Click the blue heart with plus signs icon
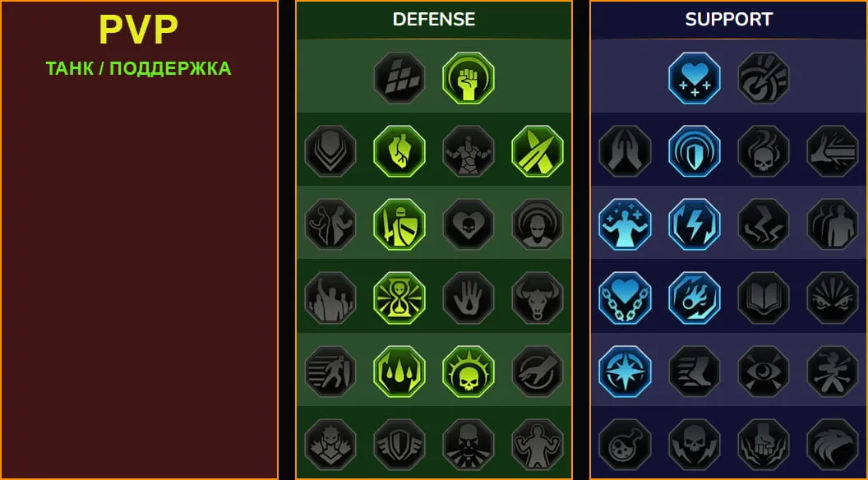Viewport: 868px width, 480px height. point(695,78)
